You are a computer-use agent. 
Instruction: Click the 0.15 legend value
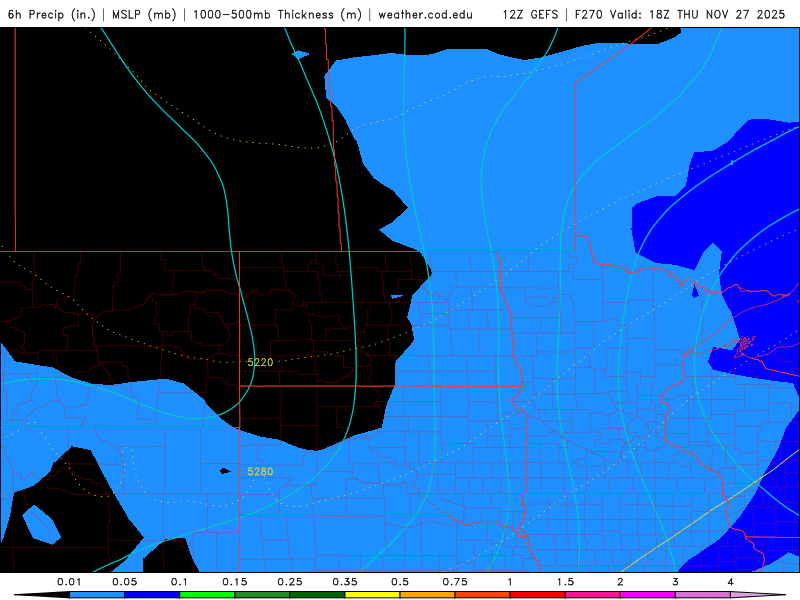(235, 582)
